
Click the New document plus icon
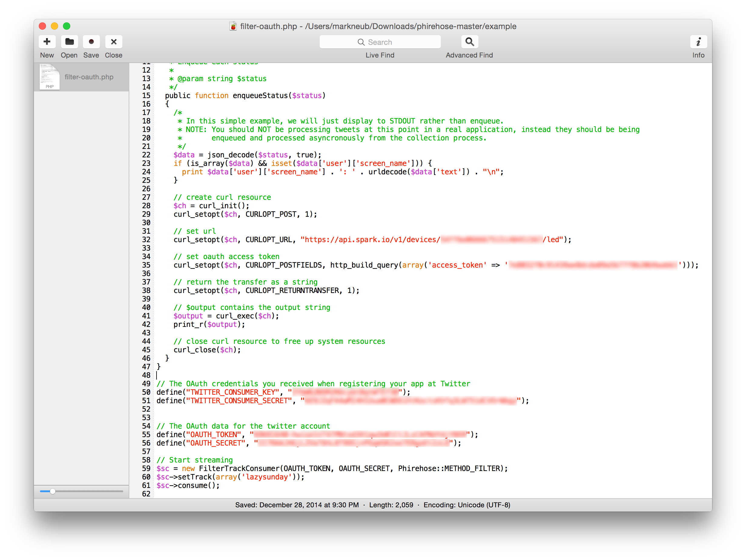47,42
